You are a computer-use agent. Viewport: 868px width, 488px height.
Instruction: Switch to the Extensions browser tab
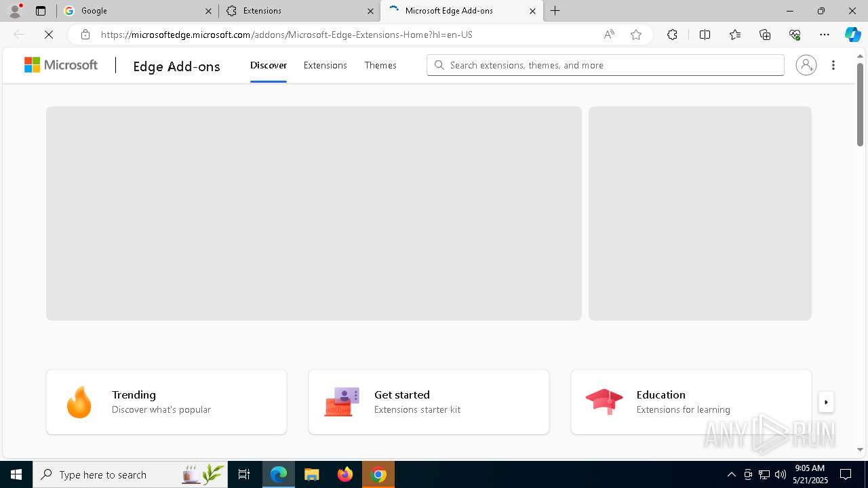(299, 11)
